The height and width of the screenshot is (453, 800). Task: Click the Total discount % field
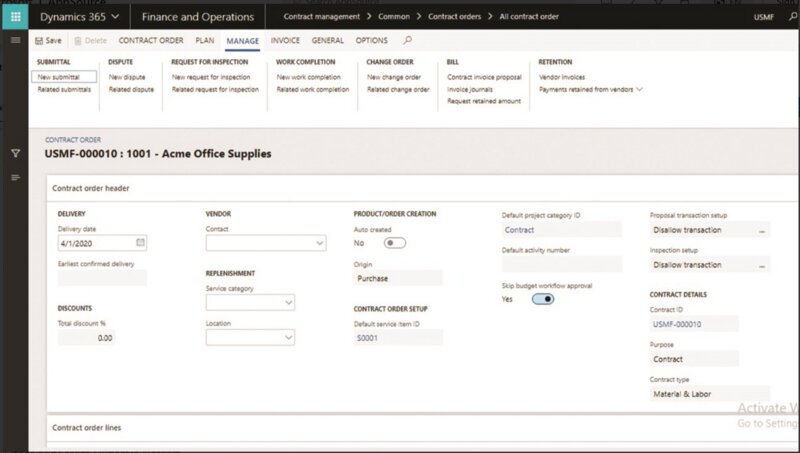(87, 338)
